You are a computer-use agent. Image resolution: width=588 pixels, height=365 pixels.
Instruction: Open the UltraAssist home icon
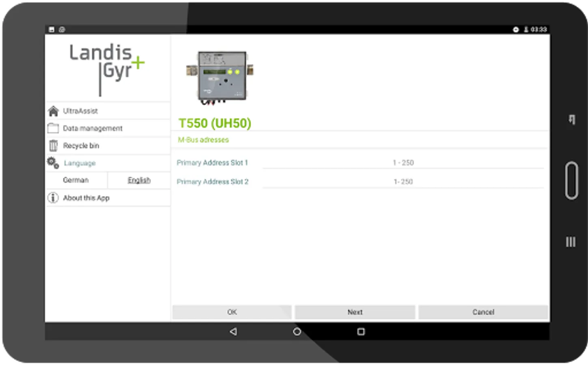(x=53, y=111)
